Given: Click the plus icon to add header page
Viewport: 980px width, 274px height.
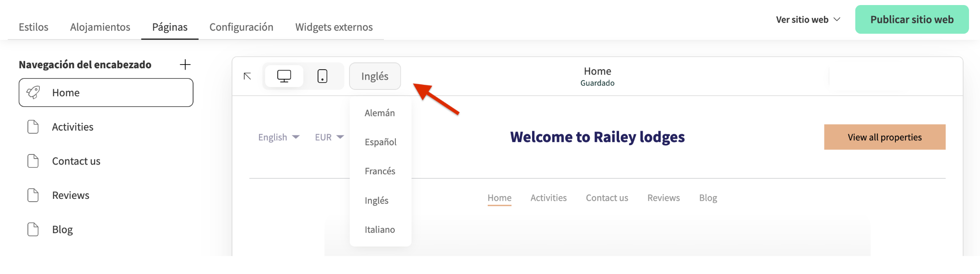Looking at the screenshot, I should [185, 65].
